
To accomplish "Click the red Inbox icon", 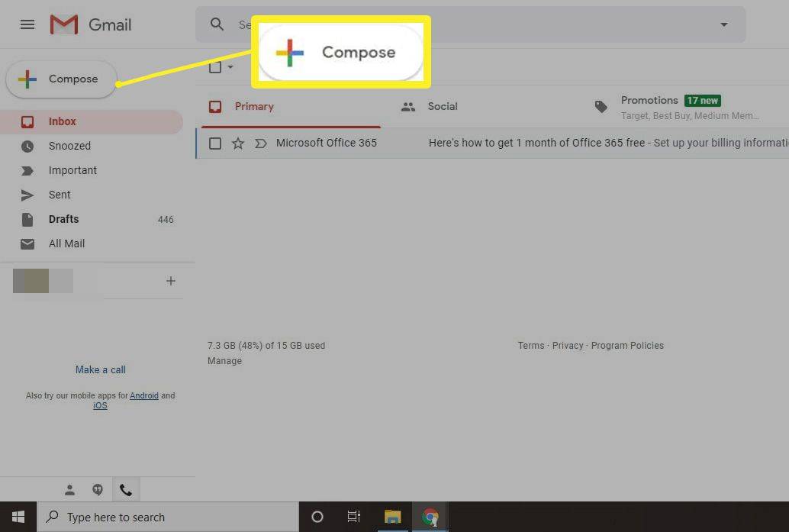I will [27, 122].
